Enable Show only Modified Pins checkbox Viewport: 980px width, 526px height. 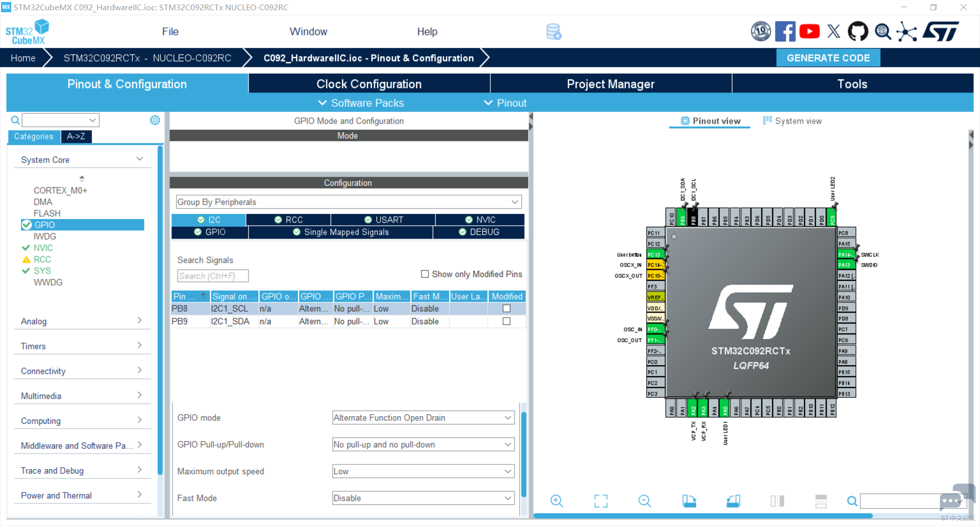425,274
